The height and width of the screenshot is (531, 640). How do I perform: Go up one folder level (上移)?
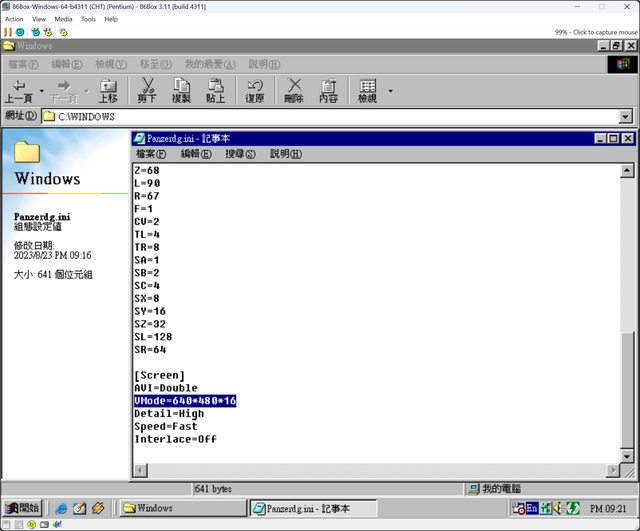point(107,90)
